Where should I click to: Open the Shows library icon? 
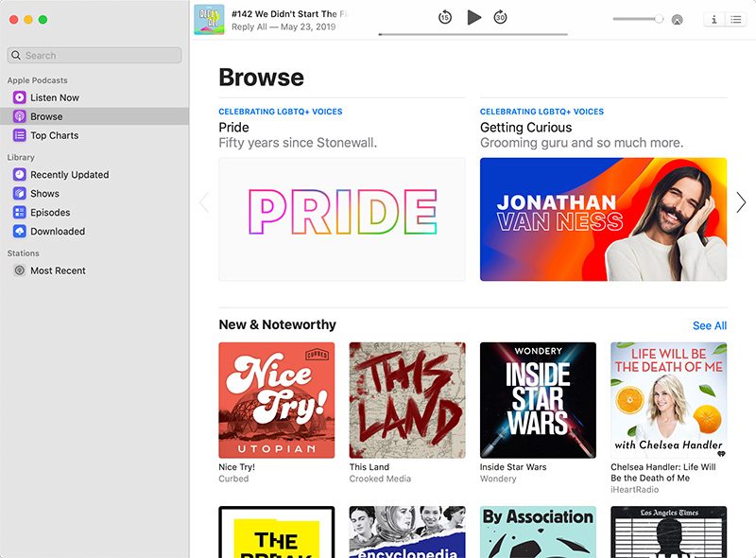pyautogui.click(x=19, y=194)
